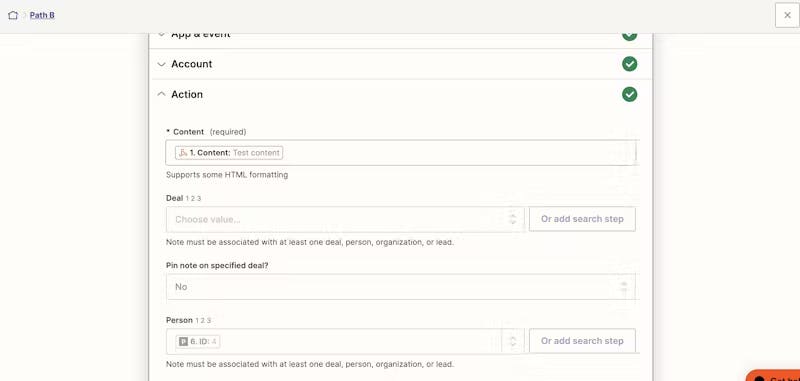The height and width of the screenshot is (381, 800).
Task: Click the Account section green checkmark
Action: click(630, 64)
